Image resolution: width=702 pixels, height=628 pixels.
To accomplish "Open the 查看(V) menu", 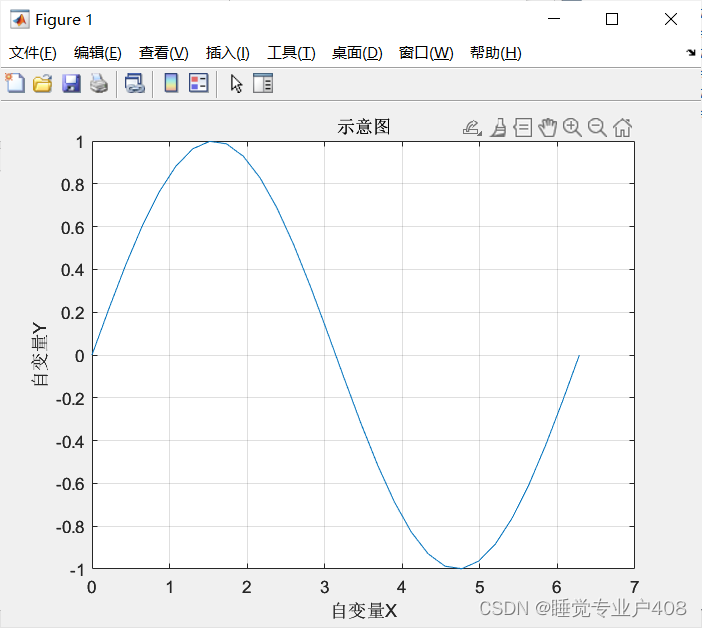I will 163,53.
